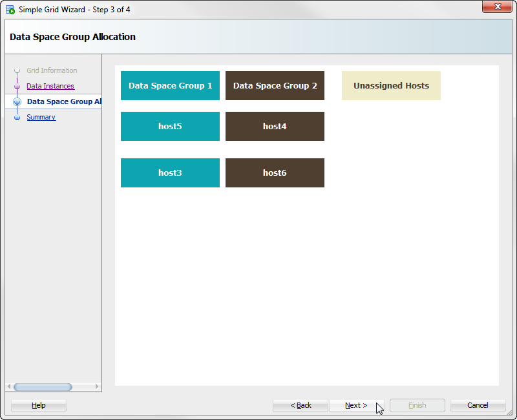Select the Grid Information step

click(52, 70)
